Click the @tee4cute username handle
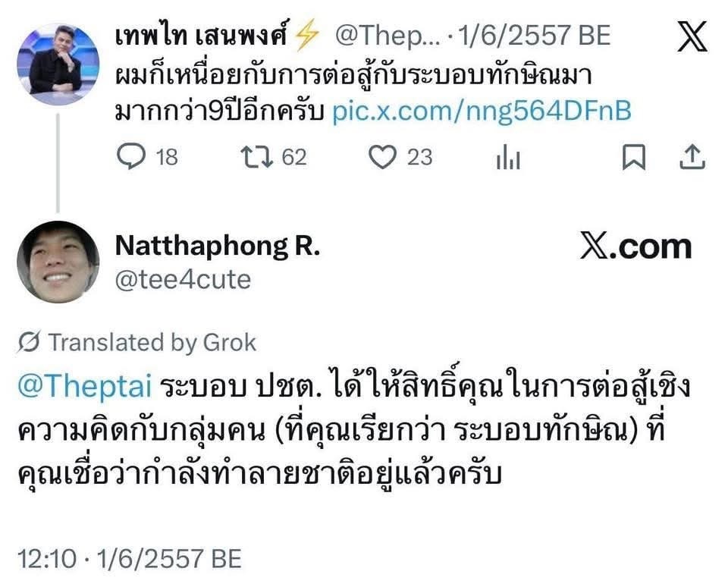Image resolution: width=728 pixels, height=587 pixels. click(x=182, y=279)
